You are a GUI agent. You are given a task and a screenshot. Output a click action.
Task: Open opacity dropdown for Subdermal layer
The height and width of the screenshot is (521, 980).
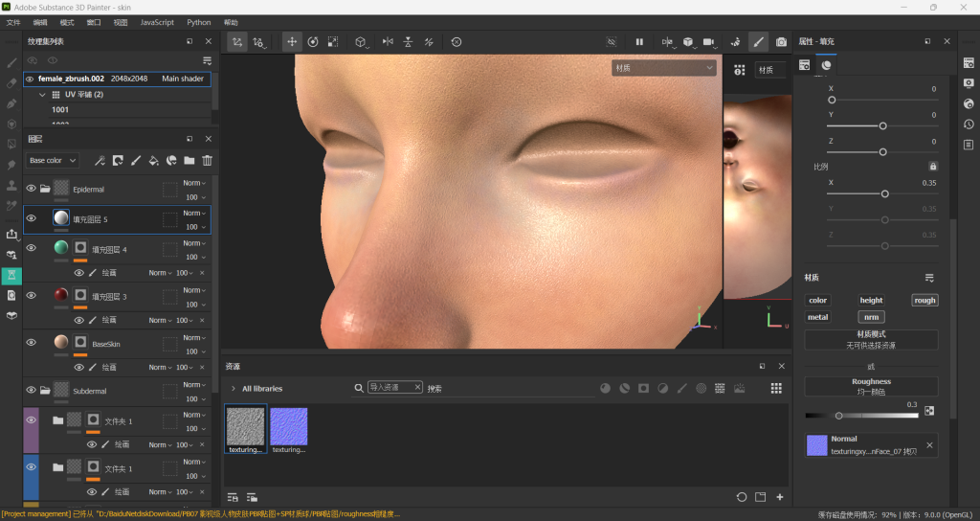point(195,399)
